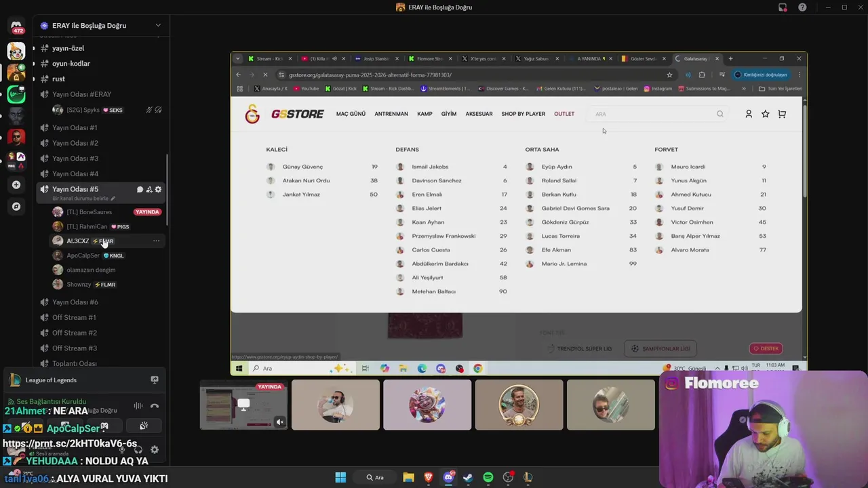The width and height of the screenshot is (868, 488).
Task: Select the Barış Alper Yılmaz player link
Action: point(695,236)
